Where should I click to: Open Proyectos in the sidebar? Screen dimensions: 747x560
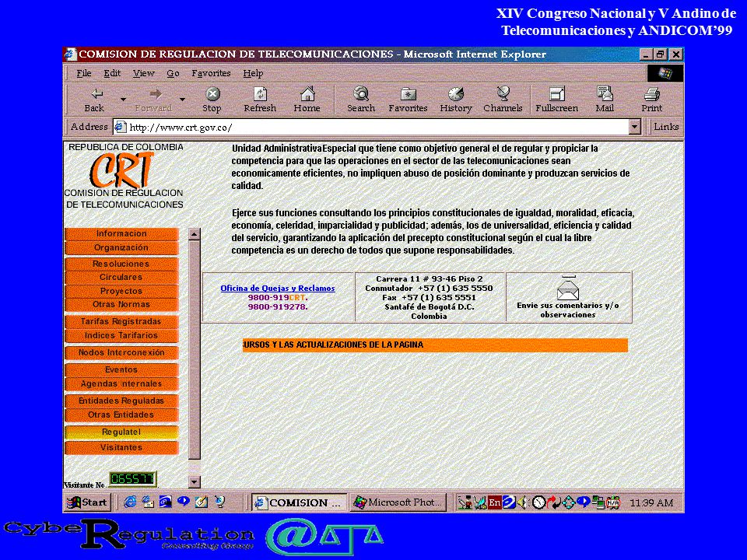click(121, 291)
